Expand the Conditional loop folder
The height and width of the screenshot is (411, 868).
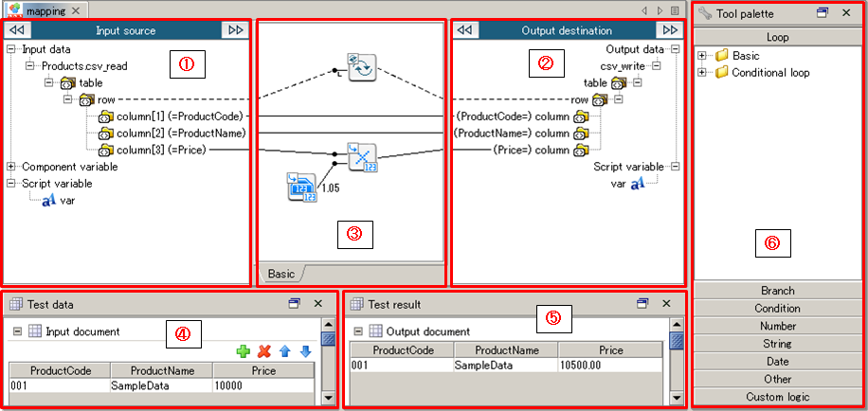pyautogui.click(x=702, y=73)
